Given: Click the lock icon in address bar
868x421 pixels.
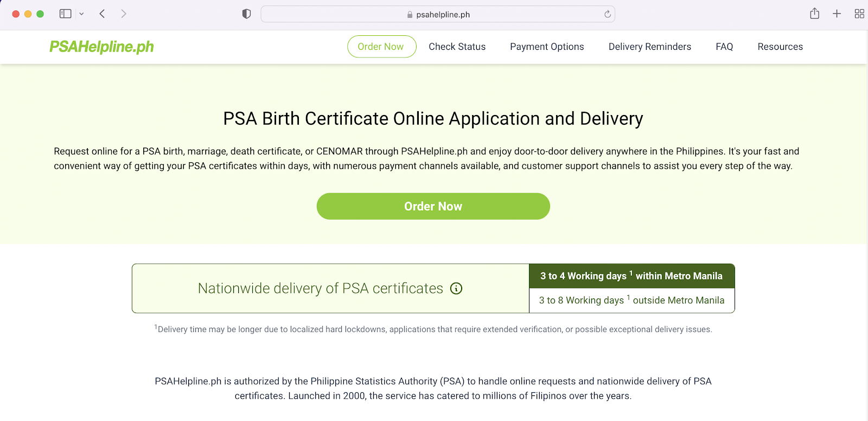Looking at the screenshot, I should coord(410,15).
